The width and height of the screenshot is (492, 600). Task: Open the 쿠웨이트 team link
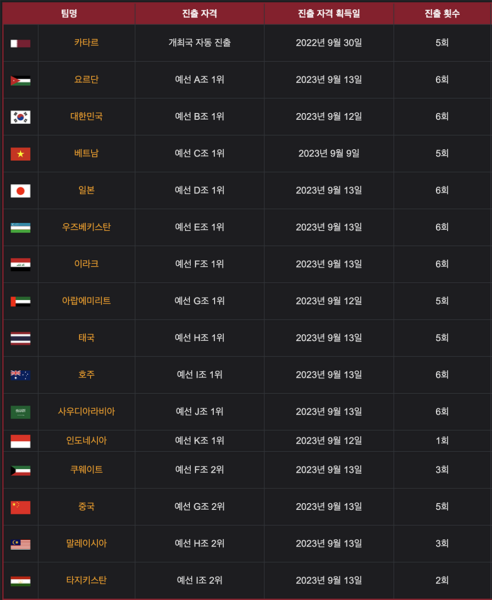pos(86,470)
